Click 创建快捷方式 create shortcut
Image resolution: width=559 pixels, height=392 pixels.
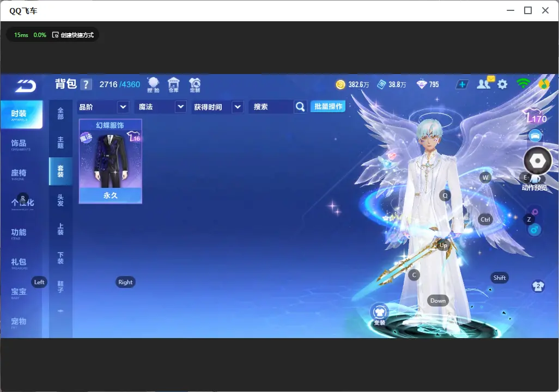[x=74, y=35]
